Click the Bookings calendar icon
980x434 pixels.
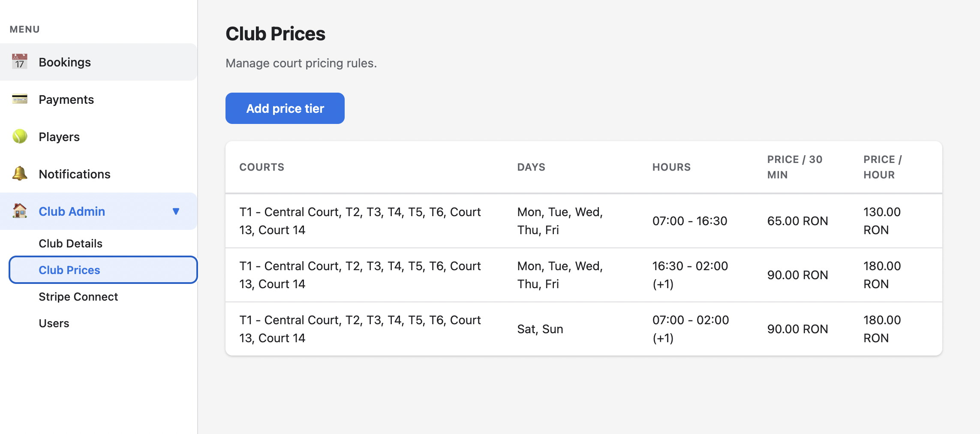tap(19, 62)
